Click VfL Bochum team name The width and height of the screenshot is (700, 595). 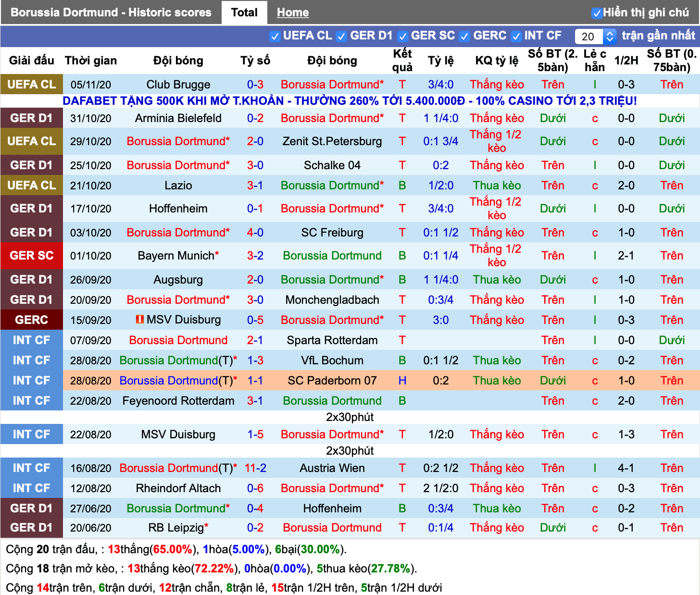tap(332, 360)
